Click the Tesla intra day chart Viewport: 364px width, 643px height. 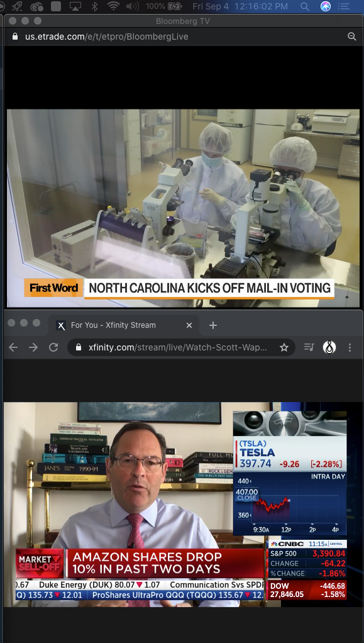click(x=290, y=503)
